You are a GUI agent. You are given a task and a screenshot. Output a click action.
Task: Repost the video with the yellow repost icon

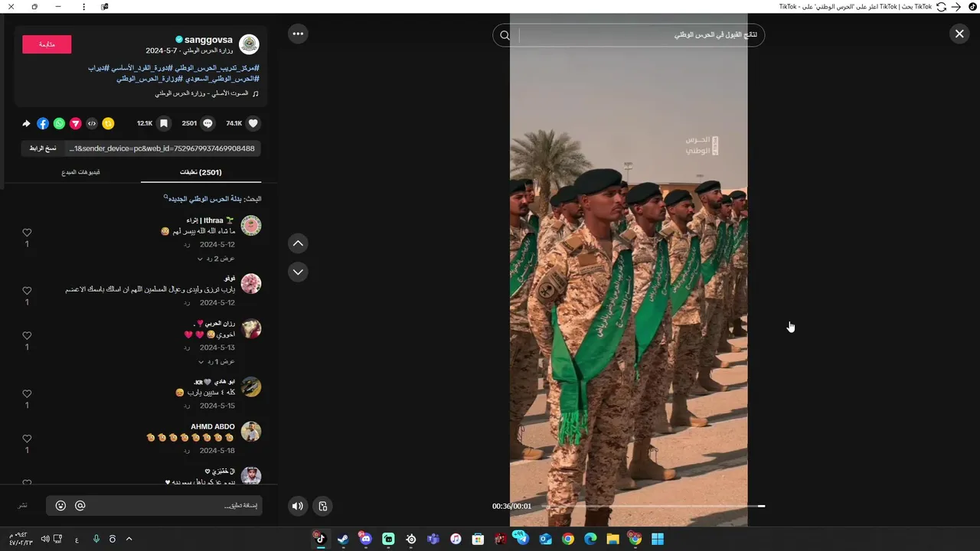108,123
